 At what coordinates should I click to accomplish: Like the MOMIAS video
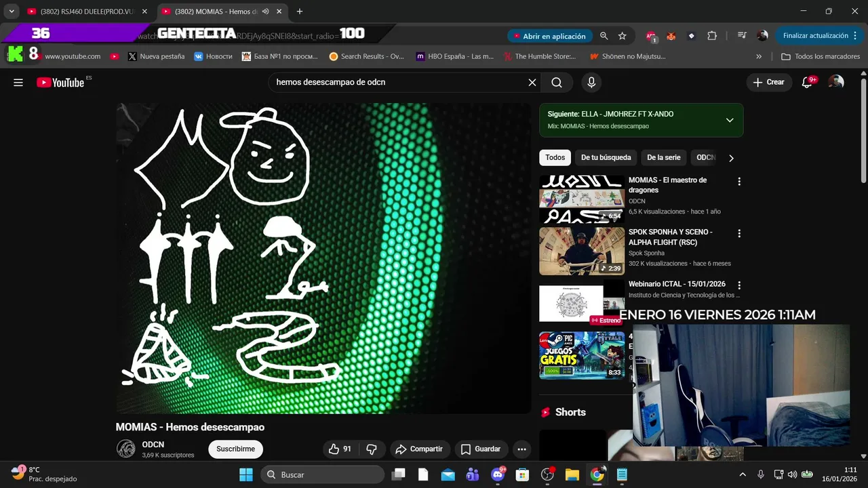coord(340,449)
